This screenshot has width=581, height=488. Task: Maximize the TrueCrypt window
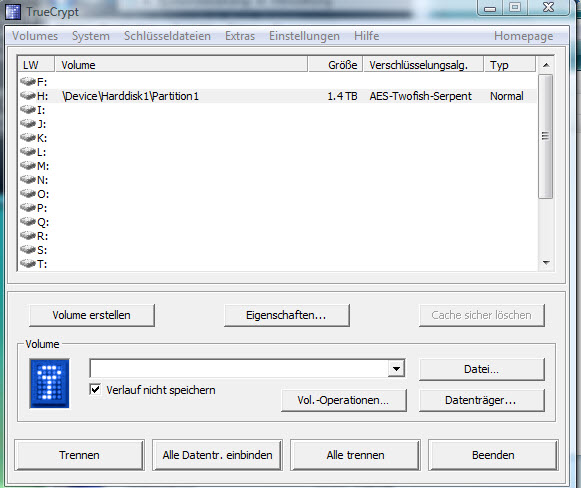515,8
